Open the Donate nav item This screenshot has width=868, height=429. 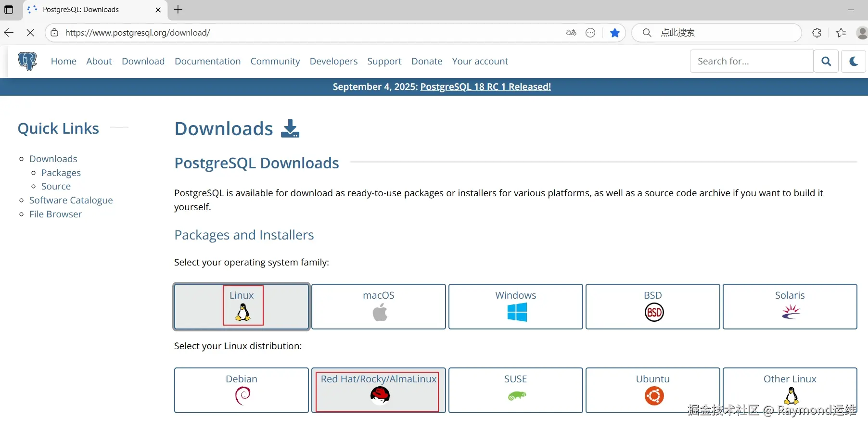tap(427, 61)
